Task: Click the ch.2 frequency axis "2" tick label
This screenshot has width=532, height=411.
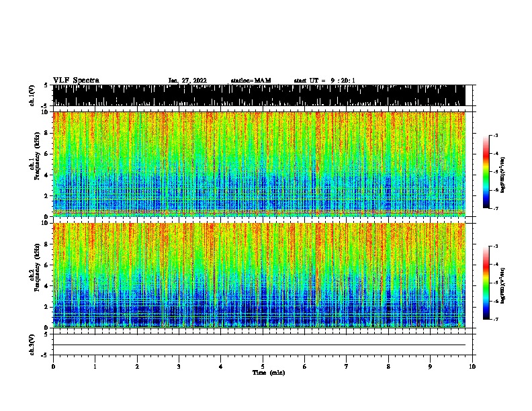Action: click(46, 307)
